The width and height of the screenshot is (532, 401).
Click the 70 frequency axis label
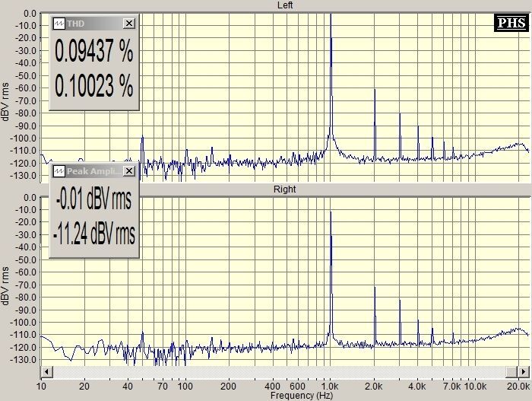[163, 387]
